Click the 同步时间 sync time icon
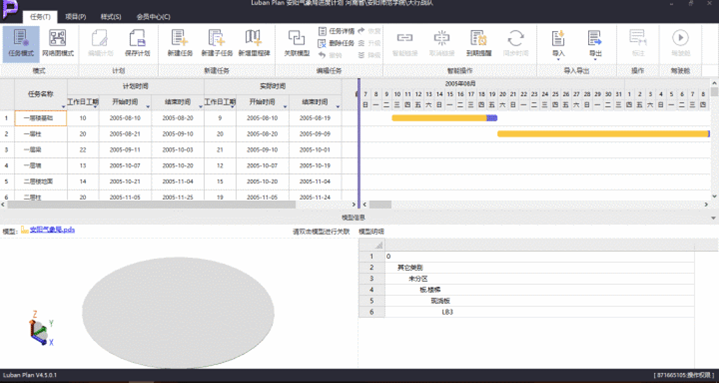 [516, 38]
